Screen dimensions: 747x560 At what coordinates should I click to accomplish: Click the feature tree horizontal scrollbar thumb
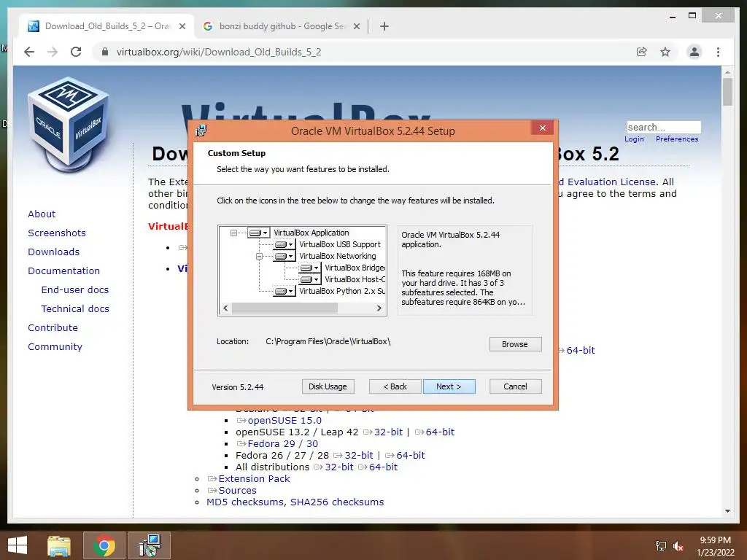click(285, 308)
